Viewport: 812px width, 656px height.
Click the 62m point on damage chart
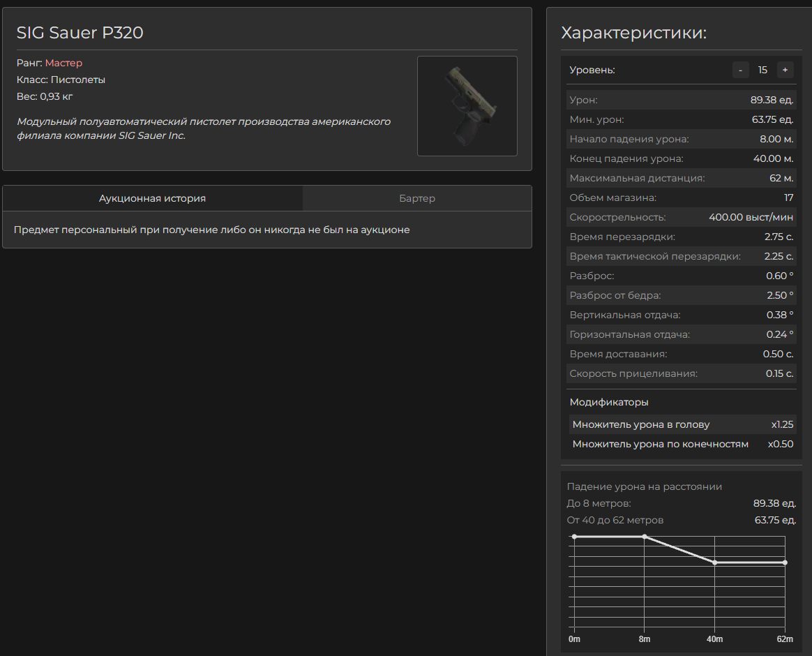pyautogui.click(x=785, y=562)
